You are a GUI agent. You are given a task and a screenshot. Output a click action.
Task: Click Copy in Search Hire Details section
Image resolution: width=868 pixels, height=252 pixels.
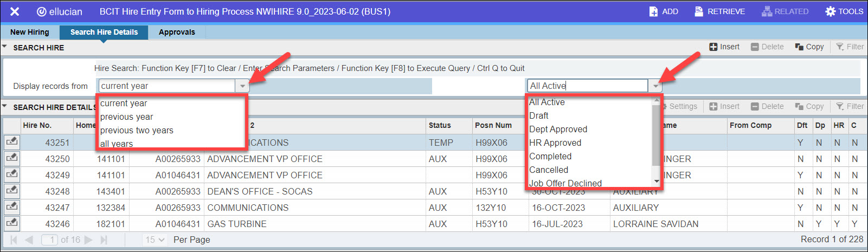[x=809, y=107]
